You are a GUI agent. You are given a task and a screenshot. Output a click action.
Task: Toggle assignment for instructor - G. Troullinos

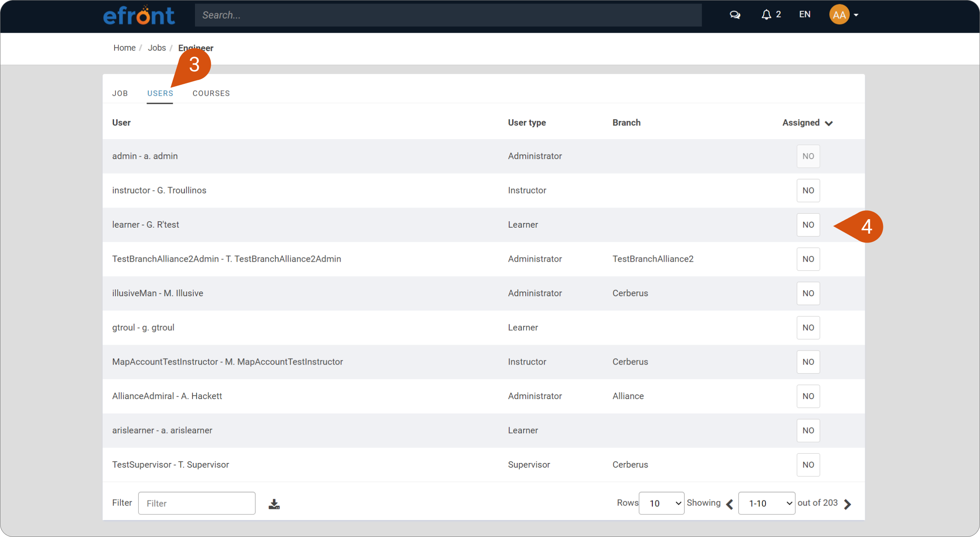pyautogui.click(x=808, y=190)
